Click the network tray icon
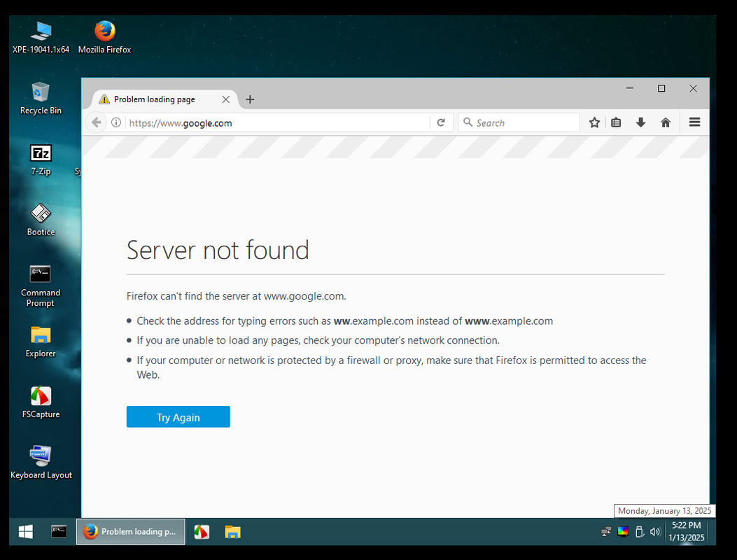Screen dimensions: 737x560 606,532
